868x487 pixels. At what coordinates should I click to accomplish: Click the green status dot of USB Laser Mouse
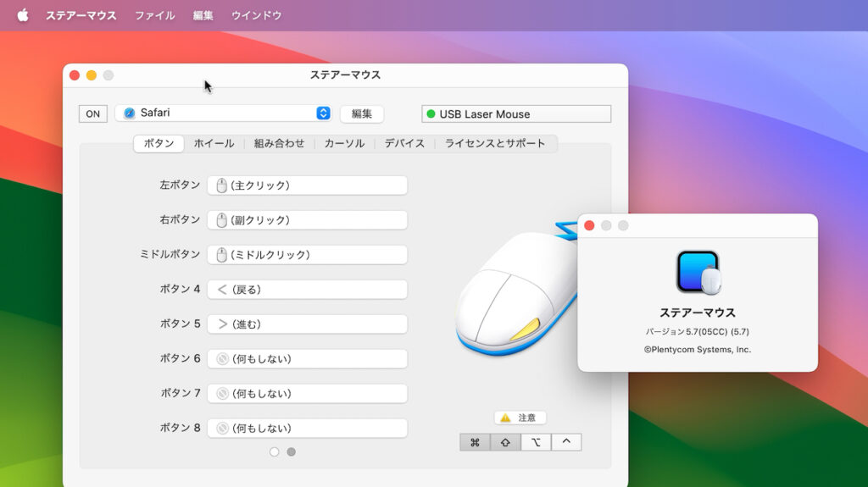[431, 114]
